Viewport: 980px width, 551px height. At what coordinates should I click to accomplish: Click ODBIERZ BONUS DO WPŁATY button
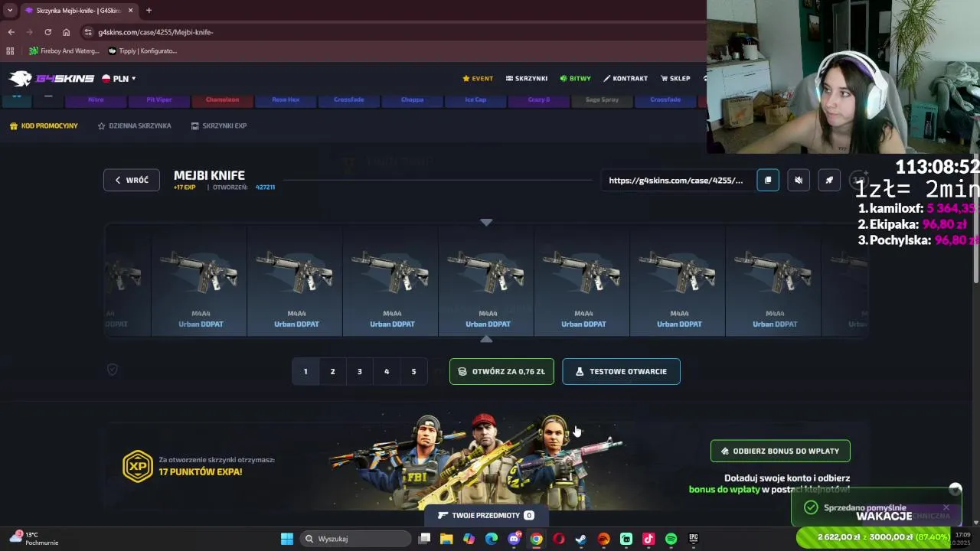point(780,451)
